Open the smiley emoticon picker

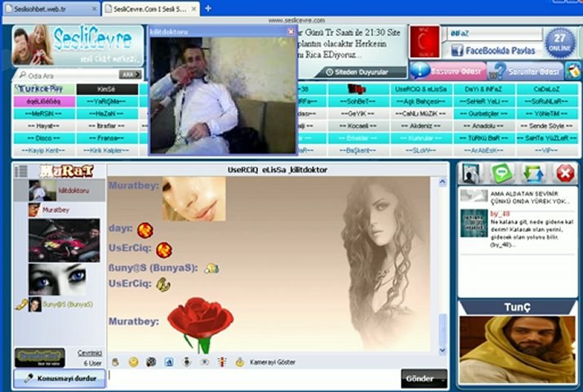point(133,362)
